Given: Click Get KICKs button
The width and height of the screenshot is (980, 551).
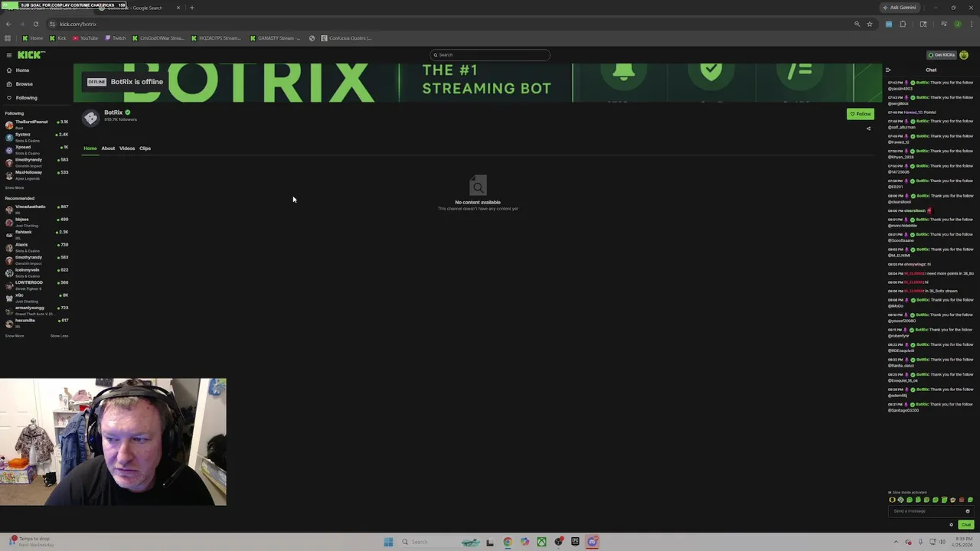Looking at the screenshot, I should click(x=941, y=55).
